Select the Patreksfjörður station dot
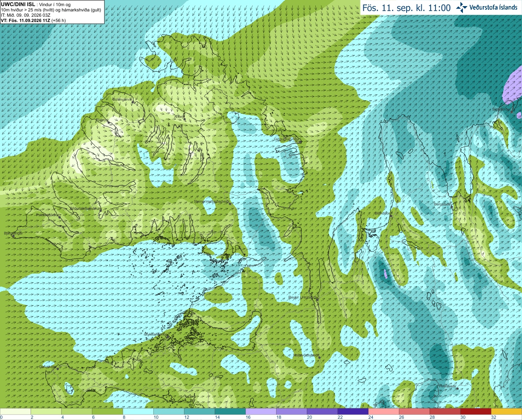 coord(60,217)
